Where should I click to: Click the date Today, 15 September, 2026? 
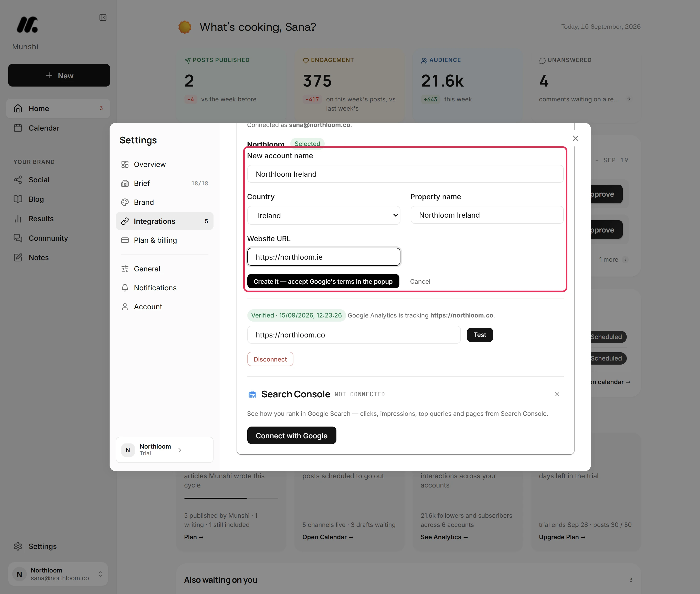click(x=601, y=27)
